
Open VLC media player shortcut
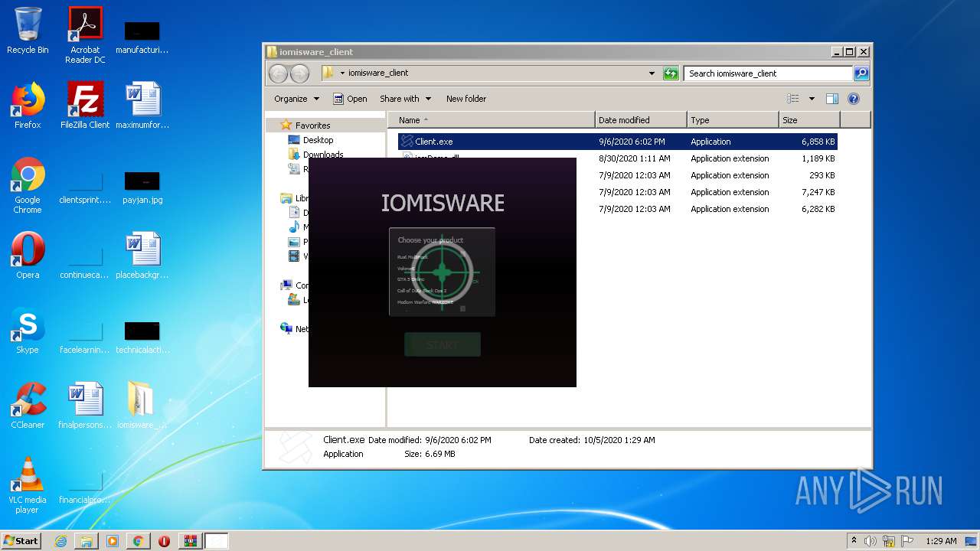point(28,485)
